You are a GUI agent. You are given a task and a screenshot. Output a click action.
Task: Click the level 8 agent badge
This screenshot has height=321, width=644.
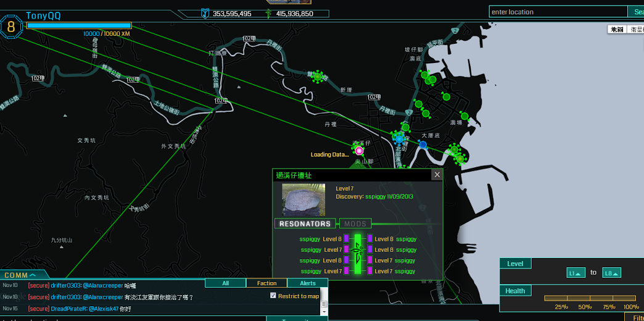pyautogui.click(x=11, y=27)
